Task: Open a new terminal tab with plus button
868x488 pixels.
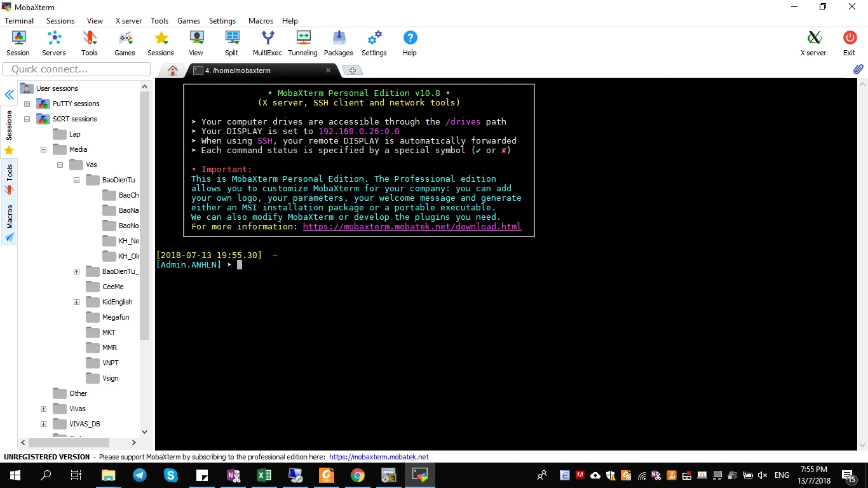Action: coord(353,71)
